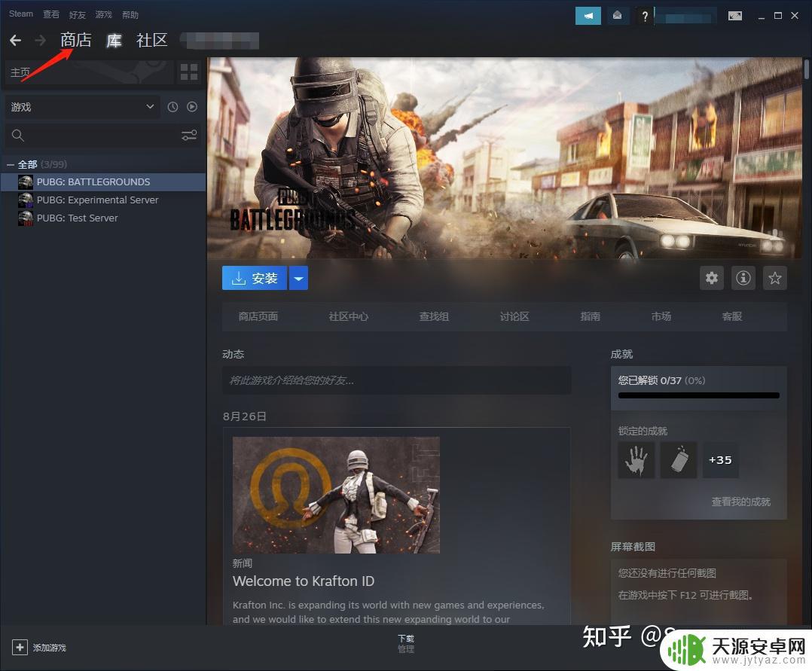Open install options dropdown arrow

coord(298,278)
